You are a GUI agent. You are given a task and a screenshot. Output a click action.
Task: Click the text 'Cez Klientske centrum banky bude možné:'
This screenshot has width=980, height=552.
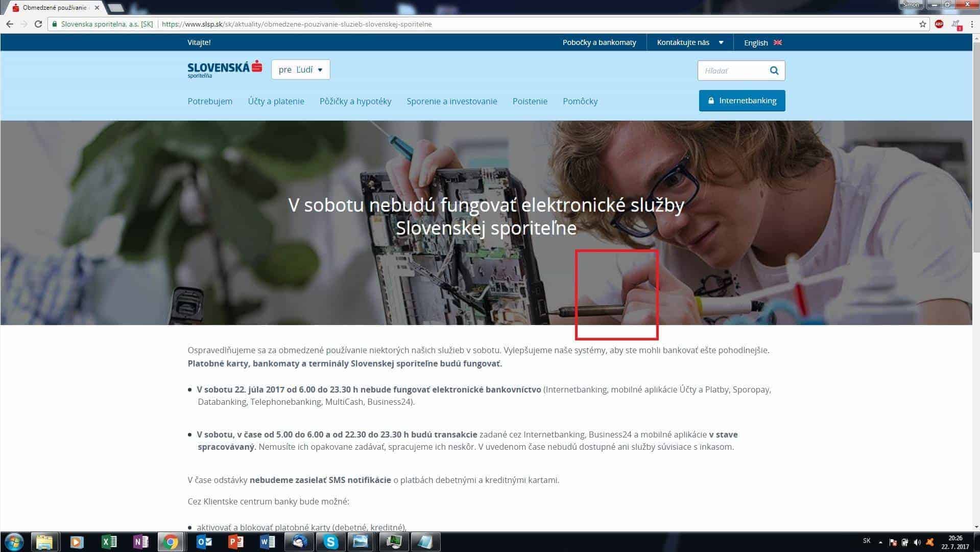(268, 501)
